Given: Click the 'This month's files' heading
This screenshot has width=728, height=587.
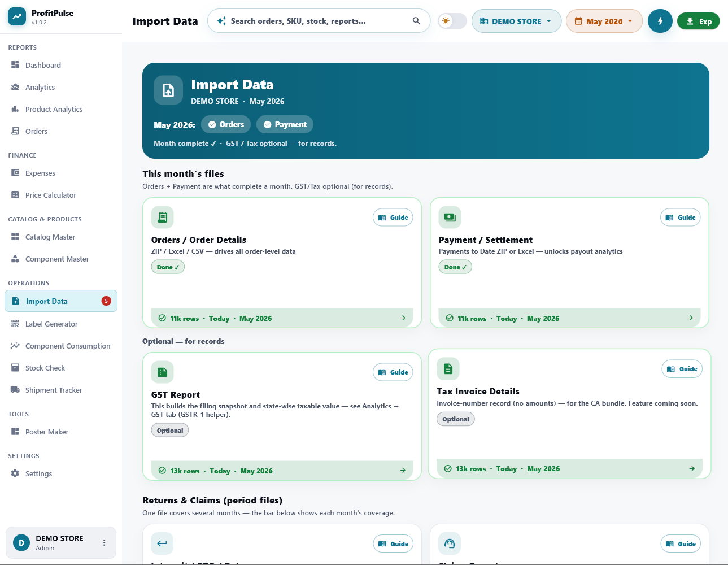Looking at the screenshot, I should [x=183, y=174].
